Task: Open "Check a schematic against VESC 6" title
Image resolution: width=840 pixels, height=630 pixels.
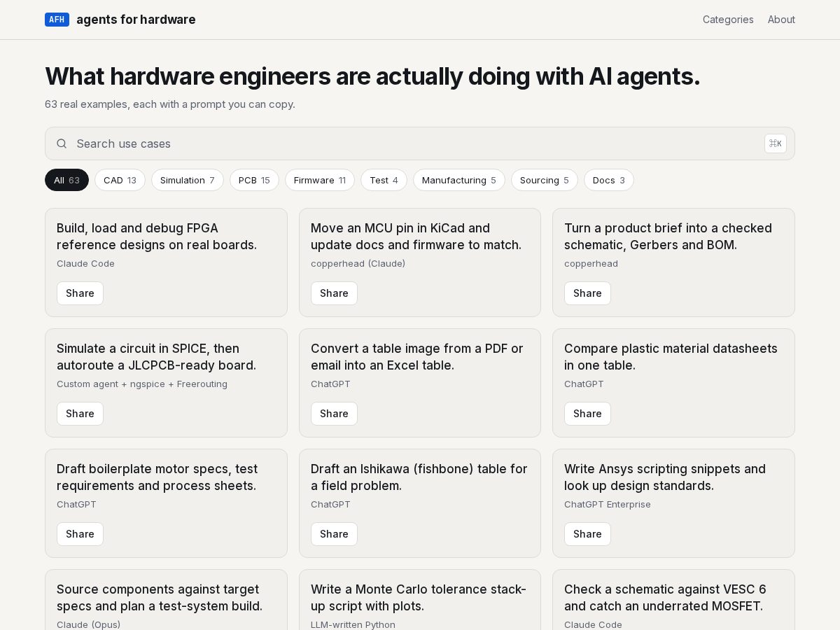Action: [665, 598]
